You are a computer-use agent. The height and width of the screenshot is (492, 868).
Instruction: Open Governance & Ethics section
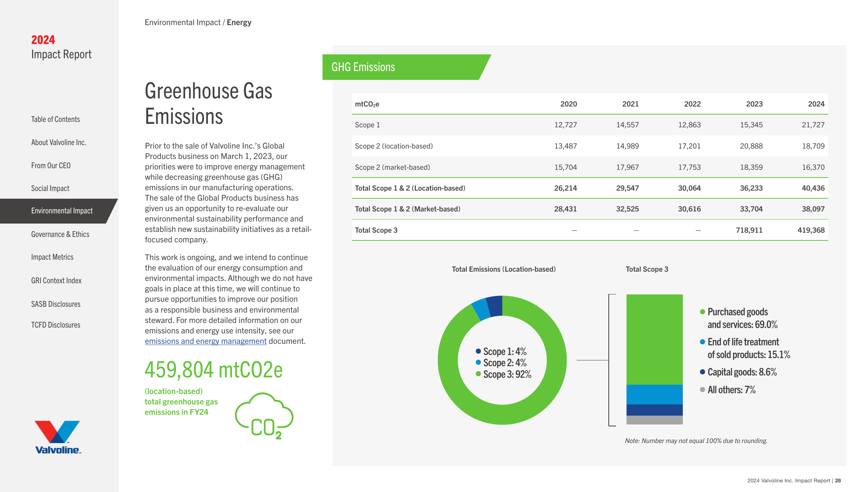60,234
